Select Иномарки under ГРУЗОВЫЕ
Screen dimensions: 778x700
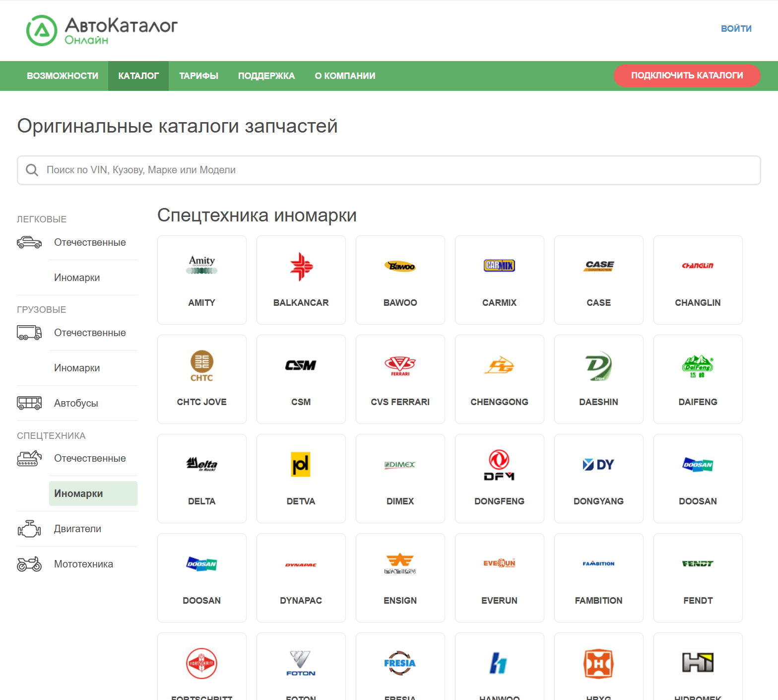pyautogui.click(x=77, y=368)
